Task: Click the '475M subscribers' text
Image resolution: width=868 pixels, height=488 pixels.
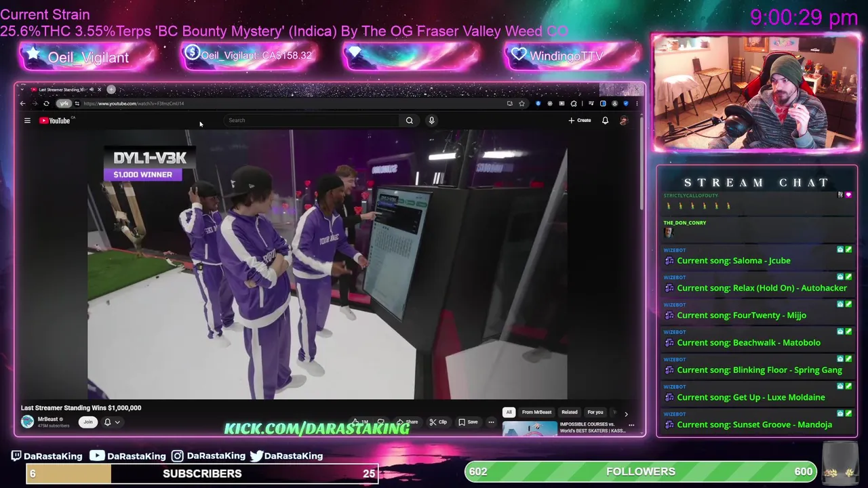Action: [x=54, y=426]
